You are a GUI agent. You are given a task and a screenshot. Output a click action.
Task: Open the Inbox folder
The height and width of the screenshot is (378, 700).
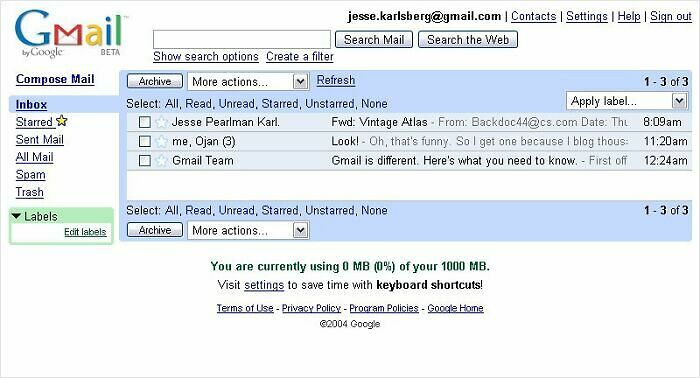(x=31, y=104)
